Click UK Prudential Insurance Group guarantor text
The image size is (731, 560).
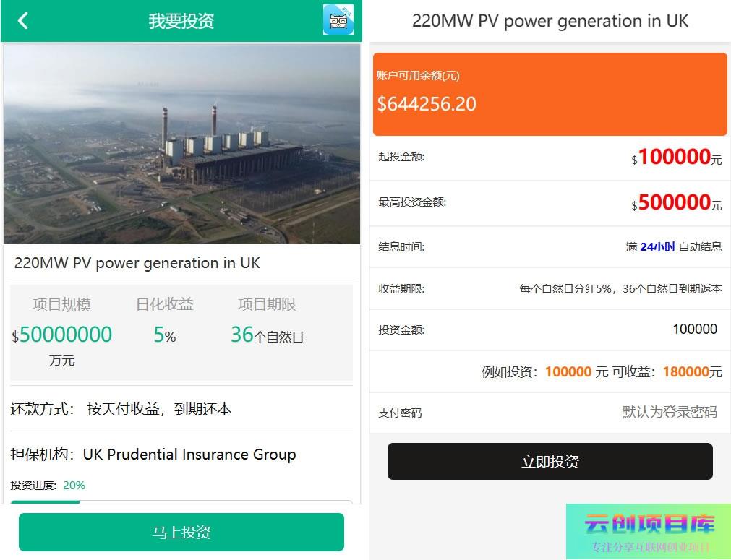(189, 455)
